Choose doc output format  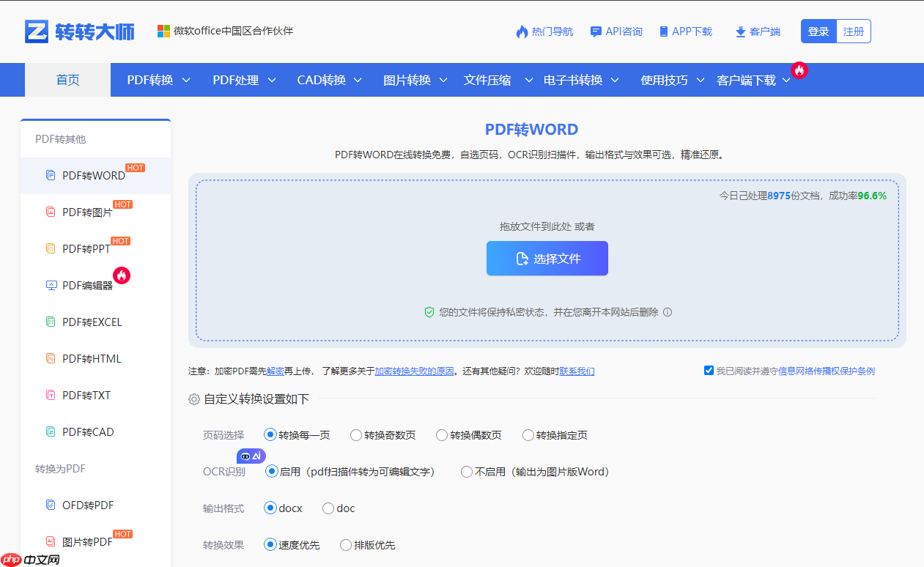click(328, 508)
